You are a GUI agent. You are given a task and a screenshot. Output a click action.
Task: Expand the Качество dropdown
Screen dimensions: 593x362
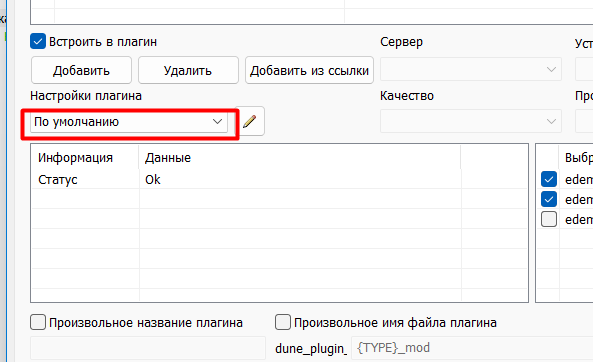tap(471, 121)
